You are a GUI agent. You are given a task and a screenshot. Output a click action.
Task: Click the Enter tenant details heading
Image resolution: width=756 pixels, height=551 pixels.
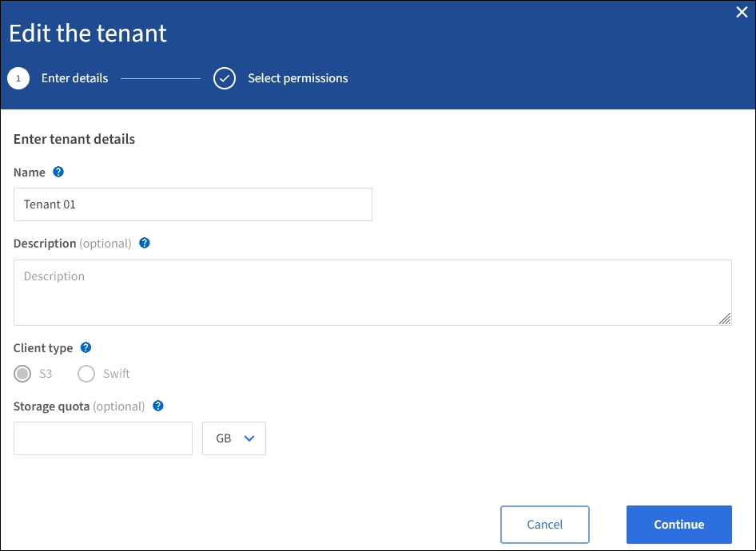(x=74, y=139)
